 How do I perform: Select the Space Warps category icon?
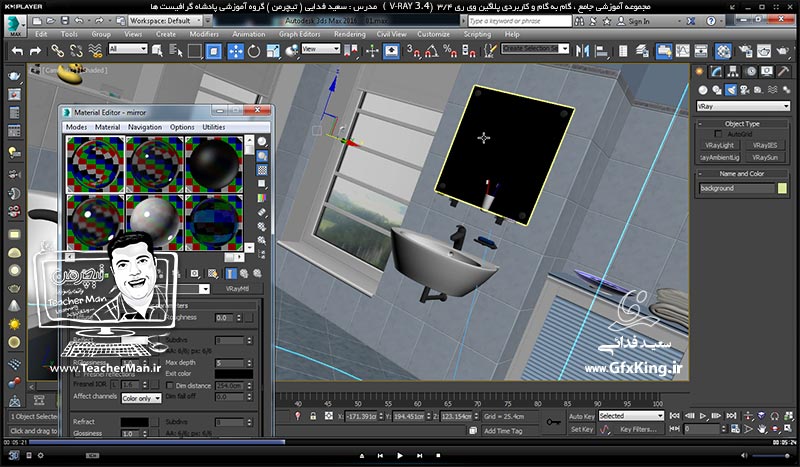pos(772,90)
